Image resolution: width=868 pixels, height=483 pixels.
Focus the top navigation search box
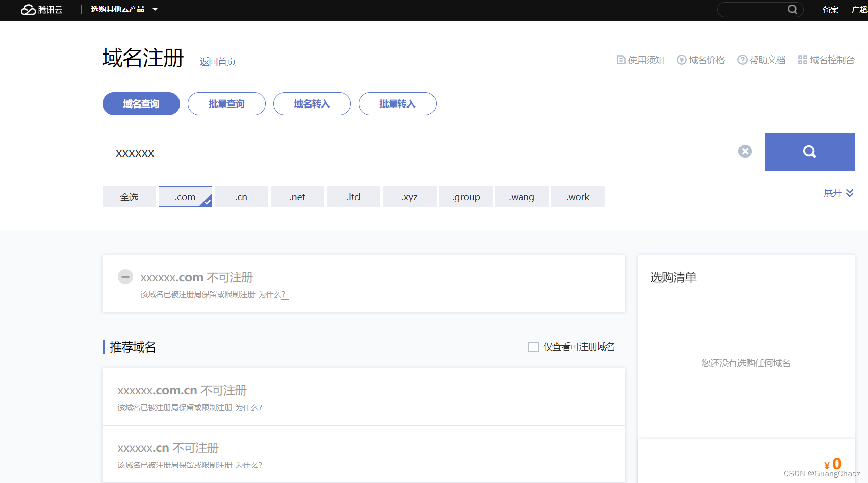click(760, 10)
